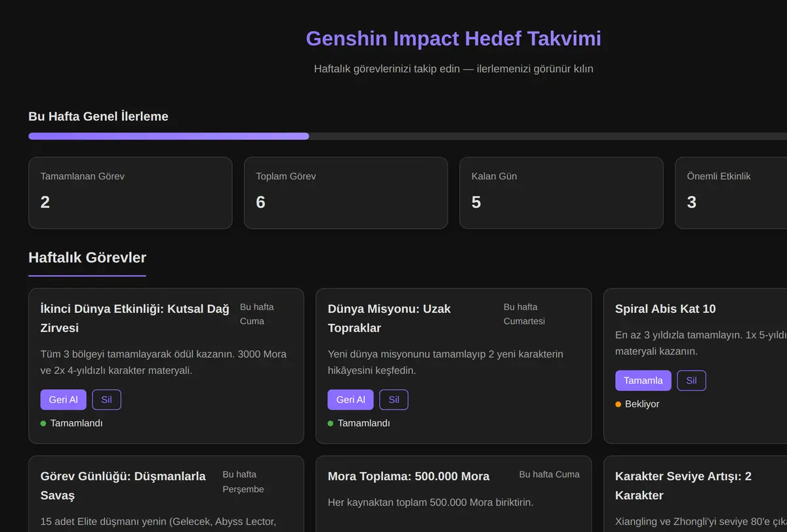Image resolution: width=787 pixels, height=532 pixels.
Task: Delete Kutsal Dağ Zirvesi task with Sil
Action: pos(106,399)
